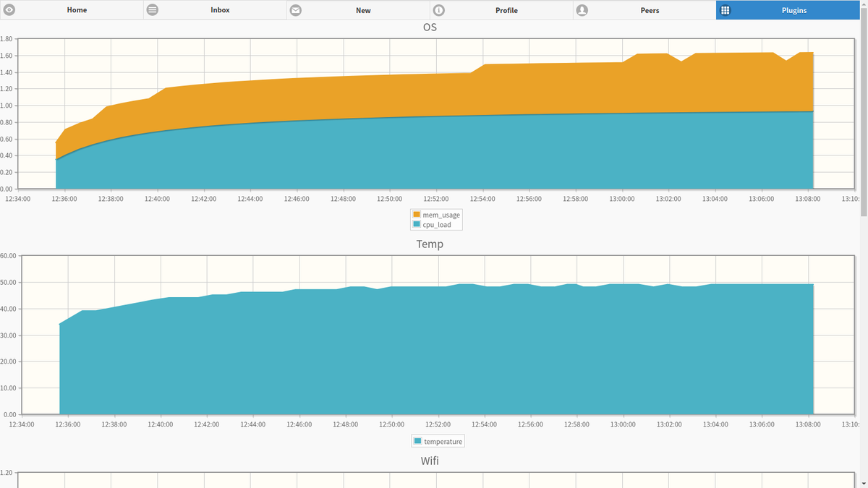Click the eye icon beside Home
Screen dimensions: 868x488
(x=9, y=10)
